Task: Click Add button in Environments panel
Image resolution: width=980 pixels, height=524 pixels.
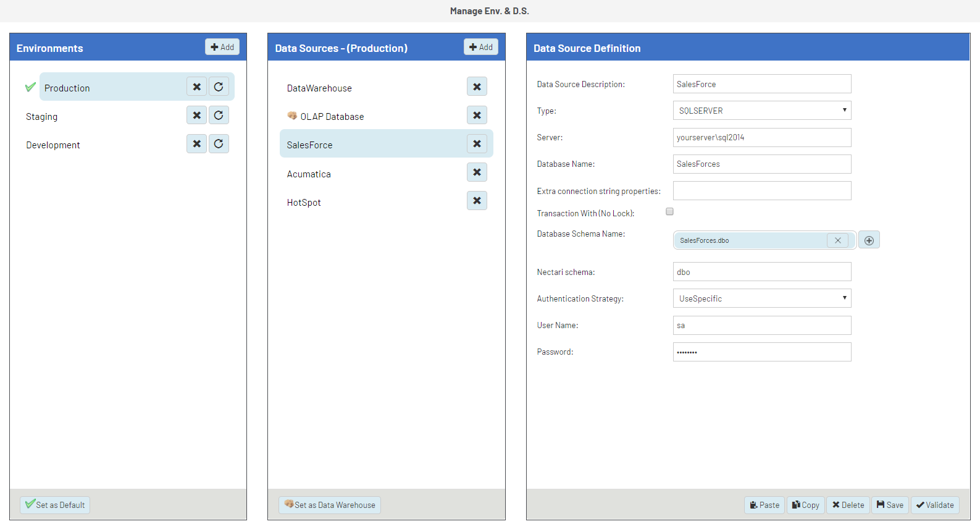Action: tap(222, 47)
